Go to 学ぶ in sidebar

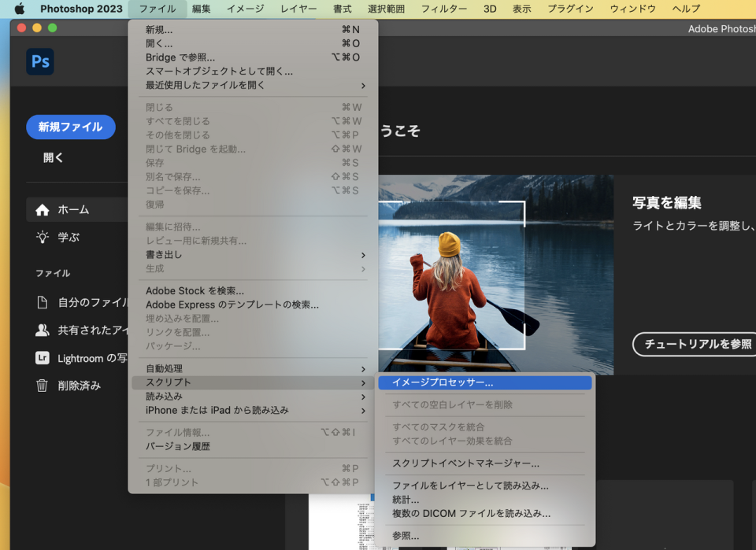coord(69,237)
